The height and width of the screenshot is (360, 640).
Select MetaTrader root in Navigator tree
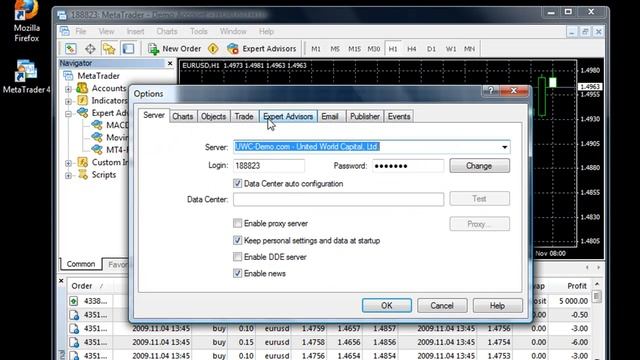(98, 76)
